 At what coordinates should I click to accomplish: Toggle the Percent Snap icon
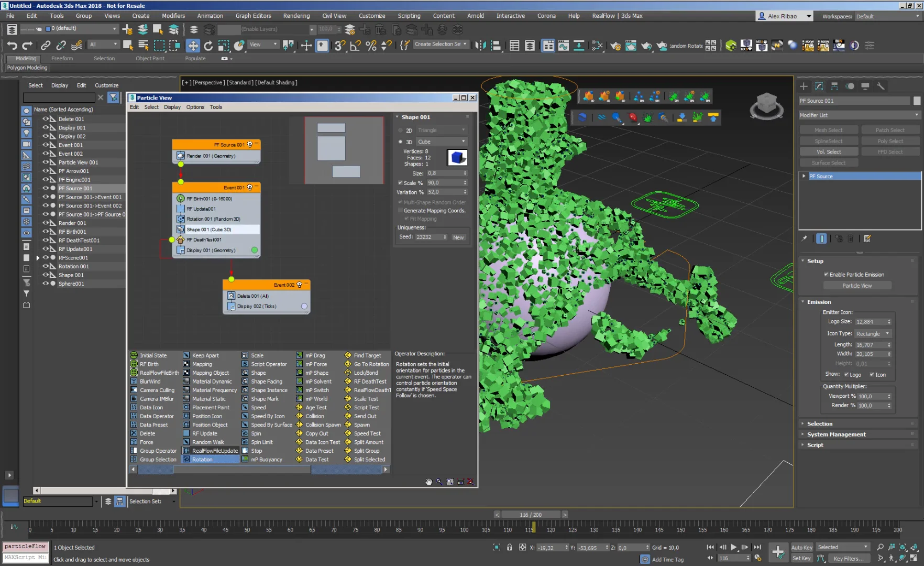coord(371,46)
